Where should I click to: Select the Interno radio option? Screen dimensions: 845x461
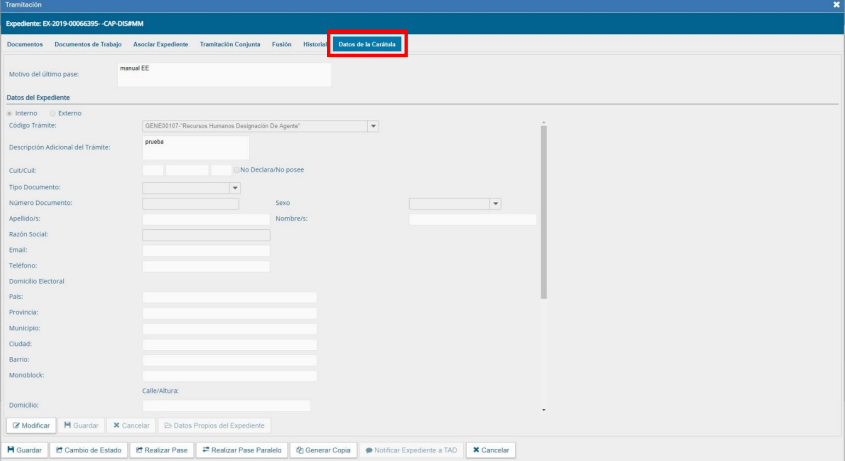tap(10, 113)
